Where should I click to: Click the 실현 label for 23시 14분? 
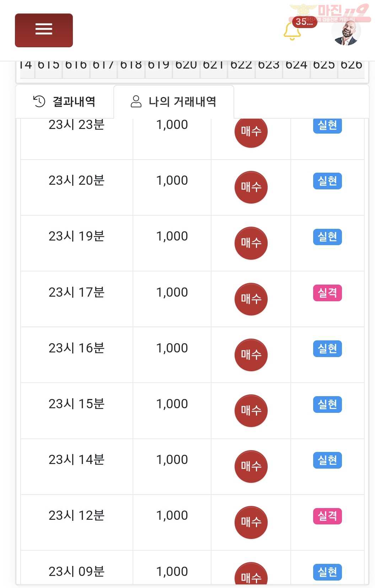(327, 460)
